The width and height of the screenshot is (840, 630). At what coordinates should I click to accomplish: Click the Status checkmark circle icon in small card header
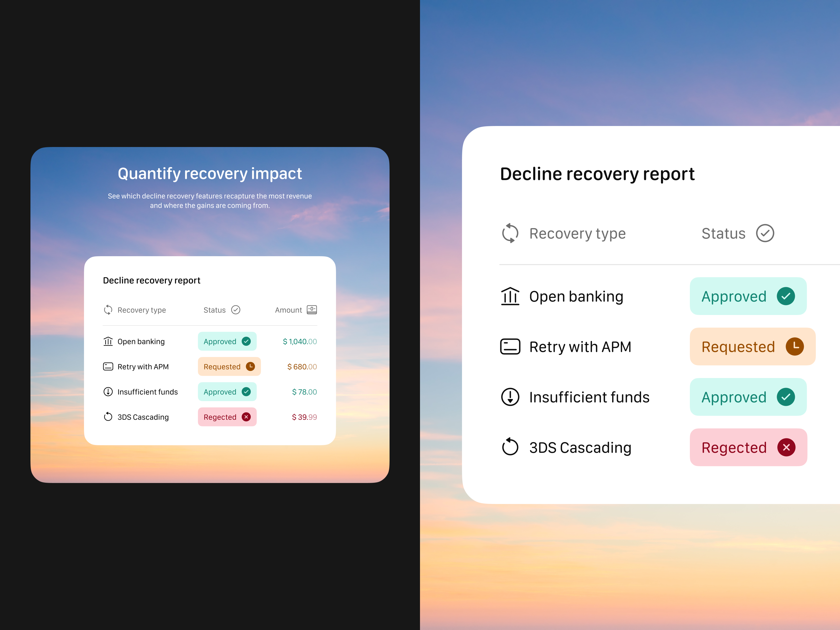click(236, 310)
